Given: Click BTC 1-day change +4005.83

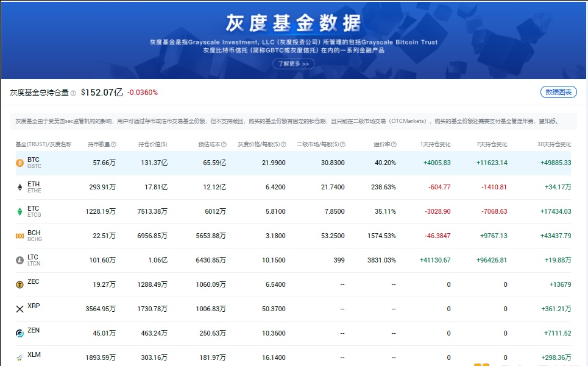Looking at the screenshot, I should [x=437, y=163].
